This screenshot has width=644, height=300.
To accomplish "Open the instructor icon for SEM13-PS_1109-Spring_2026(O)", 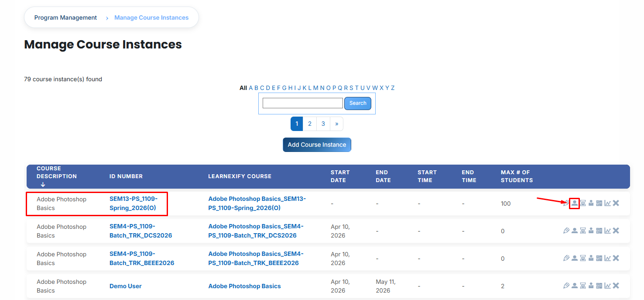I will pos(591,203).
